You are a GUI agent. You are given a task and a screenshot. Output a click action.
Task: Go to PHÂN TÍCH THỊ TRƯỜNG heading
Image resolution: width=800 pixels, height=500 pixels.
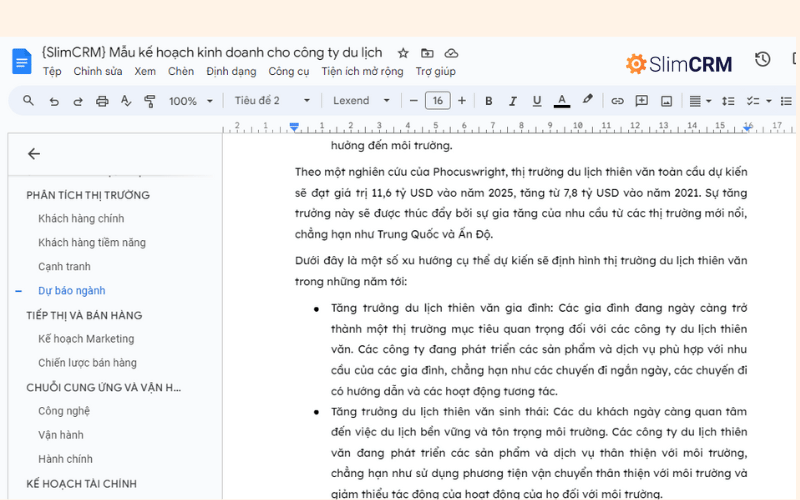tap(88, 195)
